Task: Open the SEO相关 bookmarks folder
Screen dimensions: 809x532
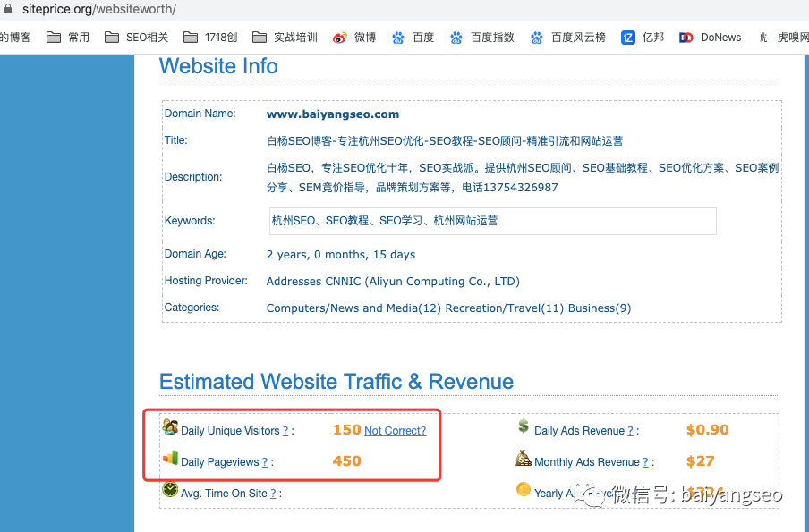Action: tap(136, 38)
